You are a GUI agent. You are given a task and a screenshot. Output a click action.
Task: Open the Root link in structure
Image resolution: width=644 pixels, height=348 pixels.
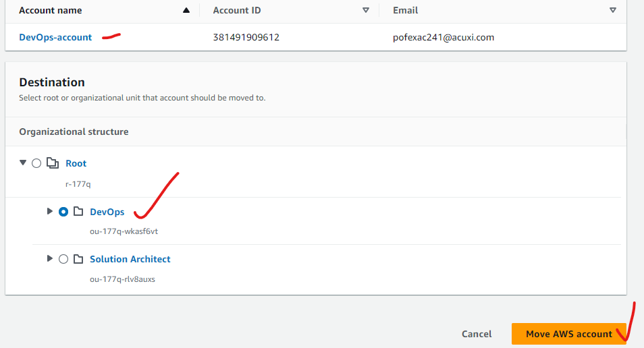click(x=76, y=163)
